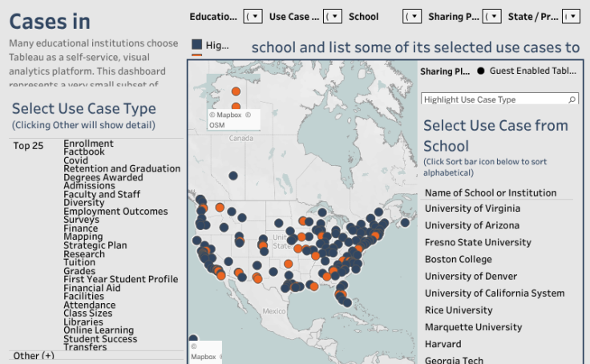The height and width of the screenshot is (364, 590).
Task: Click the © Mapbox attribution link
Action: coord(225,115)
